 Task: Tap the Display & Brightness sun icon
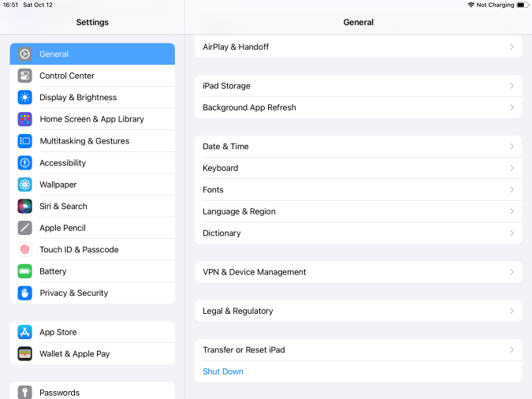point(24,98)
